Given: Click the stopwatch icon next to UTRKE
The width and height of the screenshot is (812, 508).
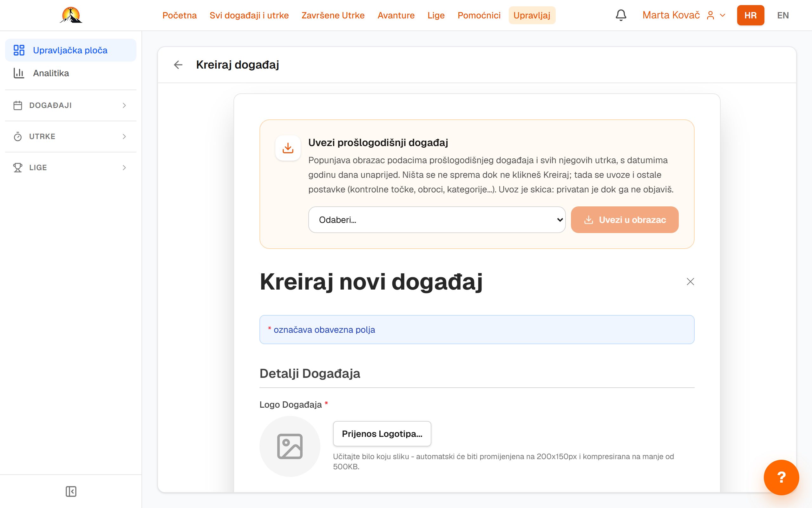Looking at the screenshot, I should coord(18,137).
